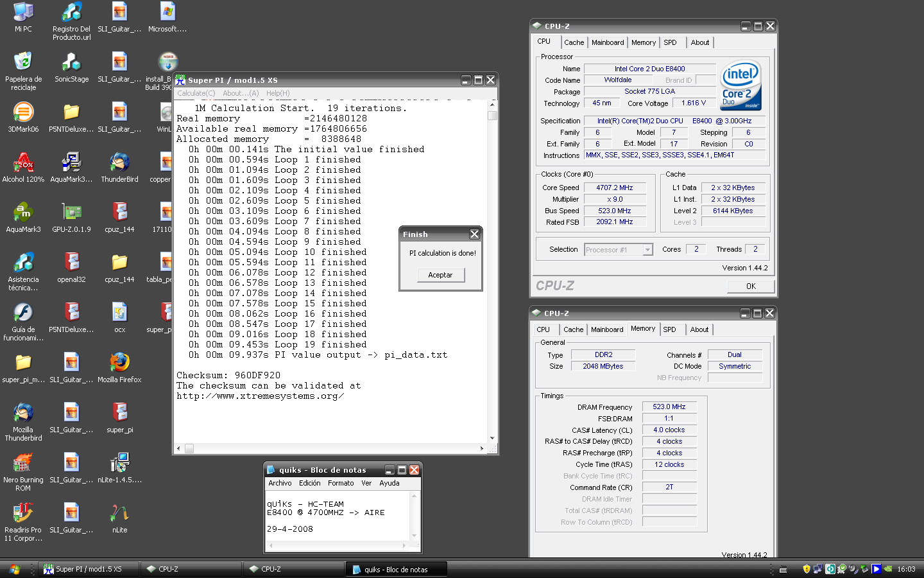Open Help menu in Super PI

click(278, 93)
